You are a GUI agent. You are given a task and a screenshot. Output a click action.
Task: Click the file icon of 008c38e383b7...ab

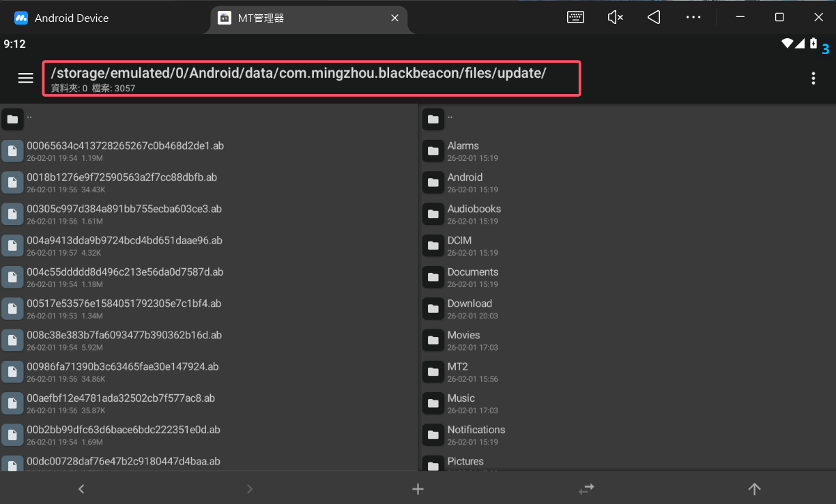coord(12,340)
